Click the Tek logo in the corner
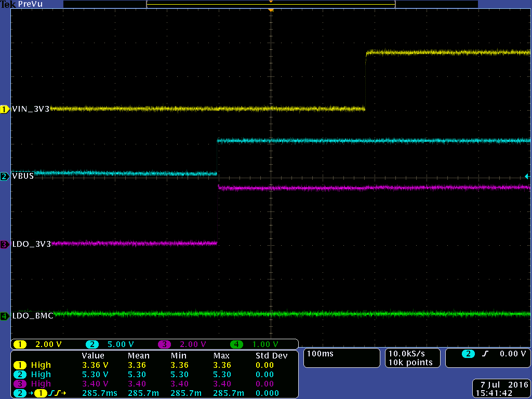532x399 pixels. [8, 4]
